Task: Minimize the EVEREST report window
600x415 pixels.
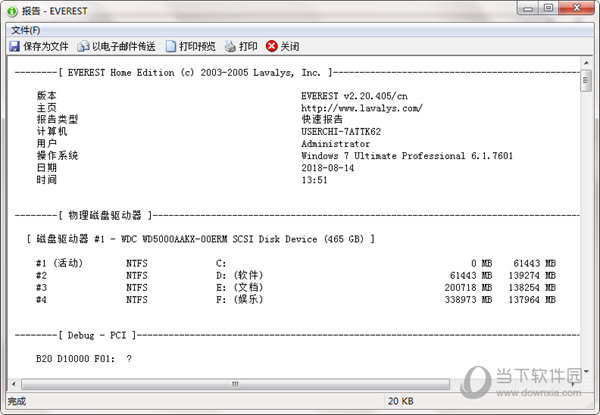Action: click(x=528, y=8)
